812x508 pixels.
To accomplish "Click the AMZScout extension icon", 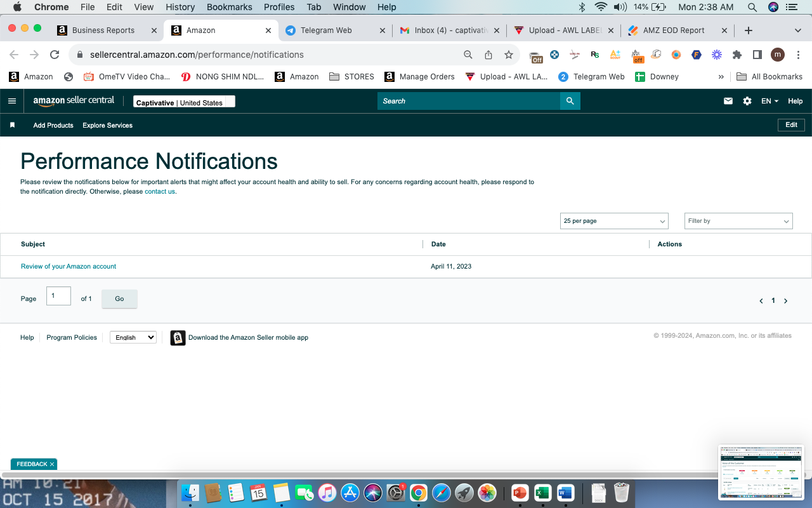I will (x=615, y=55).
